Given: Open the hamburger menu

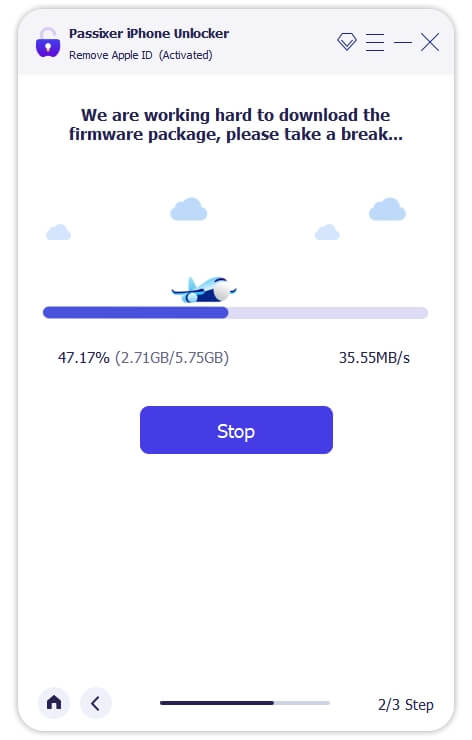Looking at the screenshot, I should (x=375, y=42).
